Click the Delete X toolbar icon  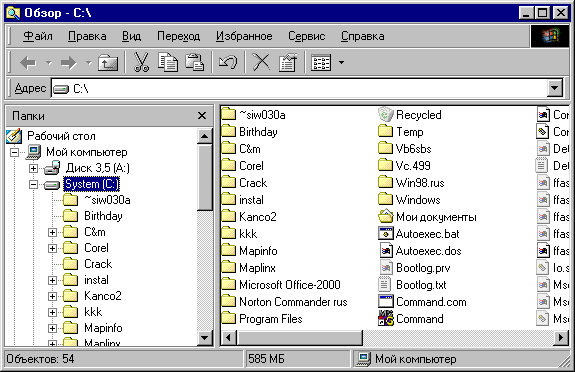click(261, 62)
